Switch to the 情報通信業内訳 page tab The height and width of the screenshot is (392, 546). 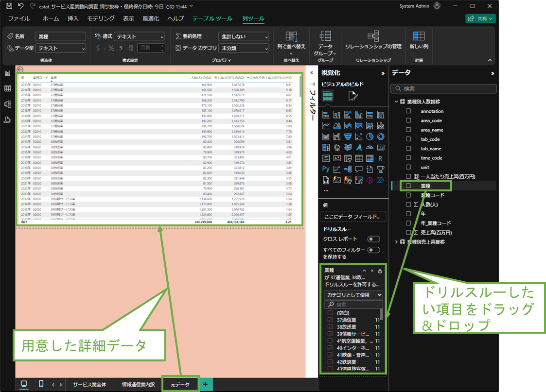coord(138,384)
